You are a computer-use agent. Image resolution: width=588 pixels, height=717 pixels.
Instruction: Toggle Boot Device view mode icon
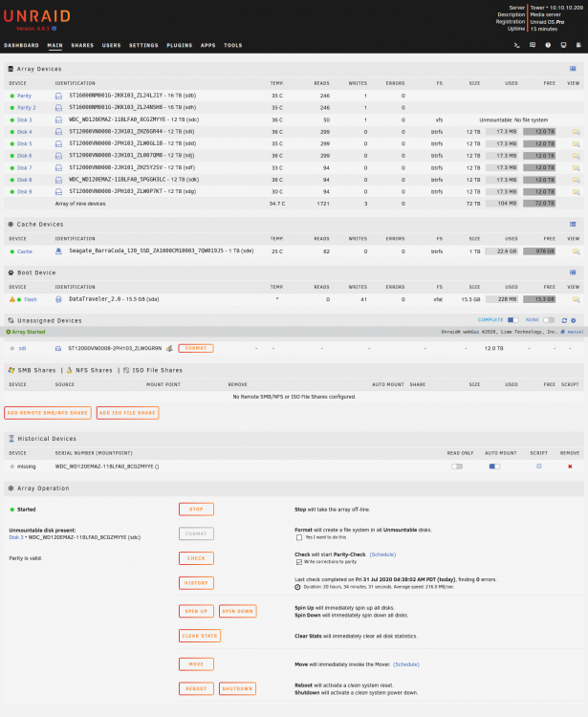coord(573,272)
